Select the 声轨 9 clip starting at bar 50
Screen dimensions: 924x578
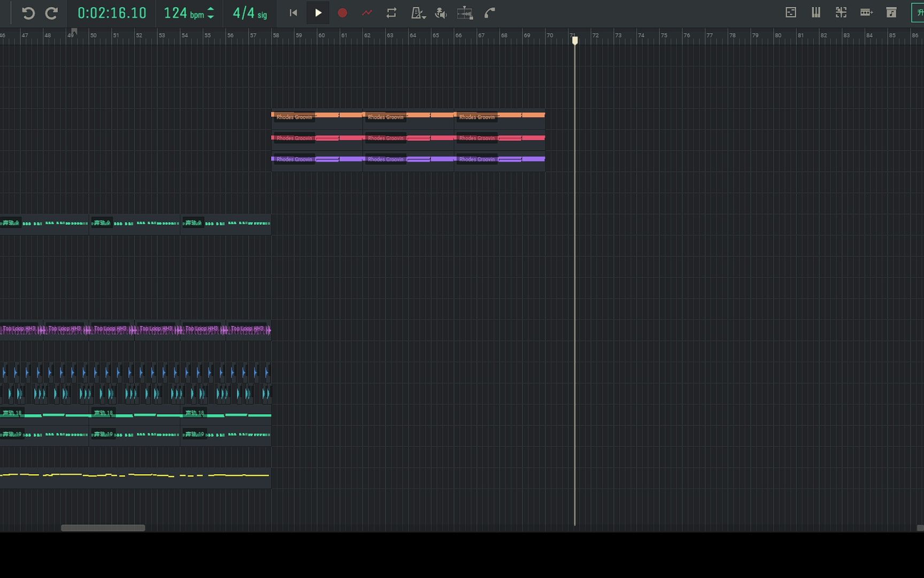[135, 225]
